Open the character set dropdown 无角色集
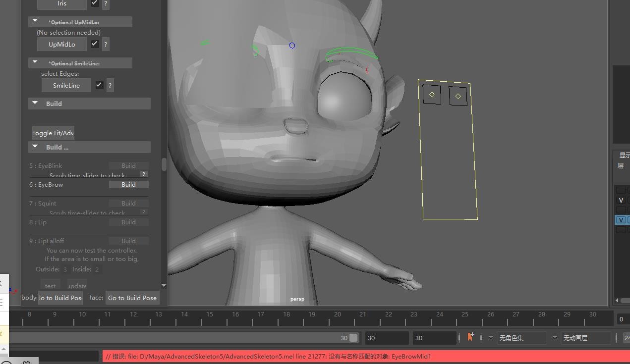The image size is (630, 364). (520, 338)
